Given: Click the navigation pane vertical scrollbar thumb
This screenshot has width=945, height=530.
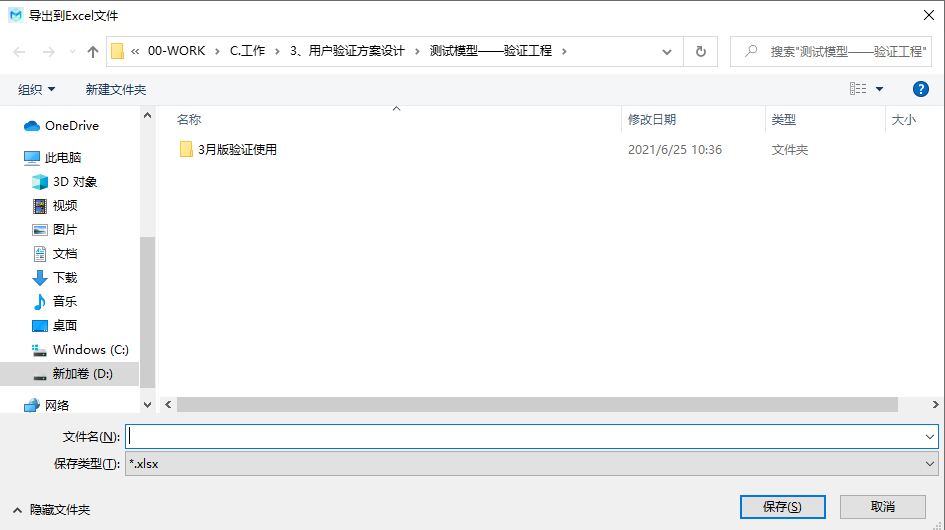Looking at the screenshot, I should (x=148, y=312).
